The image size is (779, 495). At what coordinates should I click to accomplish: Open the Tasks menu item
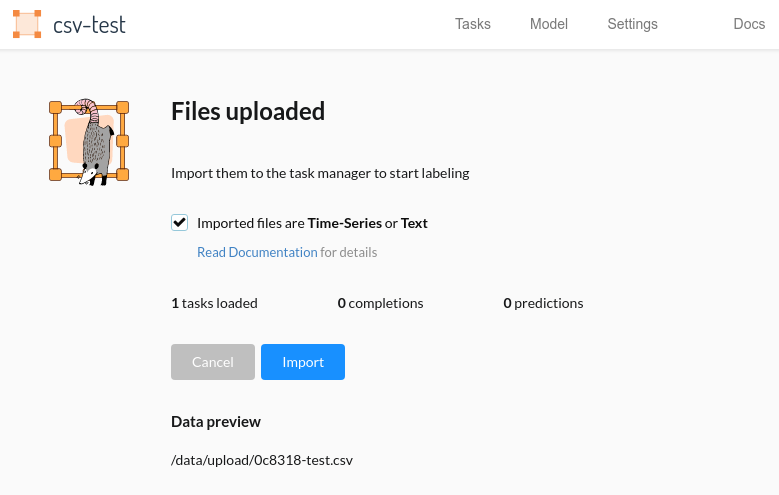pos(472,24)
